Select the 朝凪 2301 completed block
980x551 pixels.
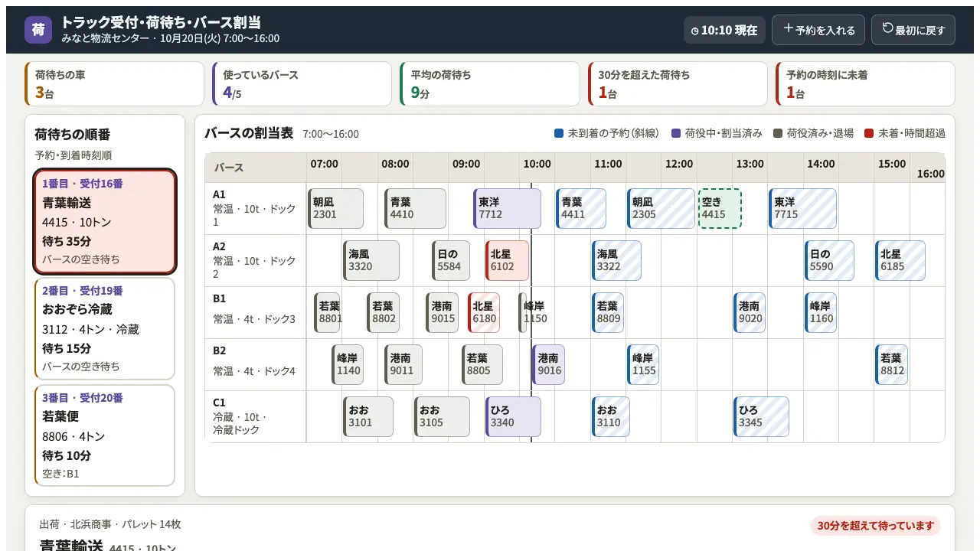335,208
